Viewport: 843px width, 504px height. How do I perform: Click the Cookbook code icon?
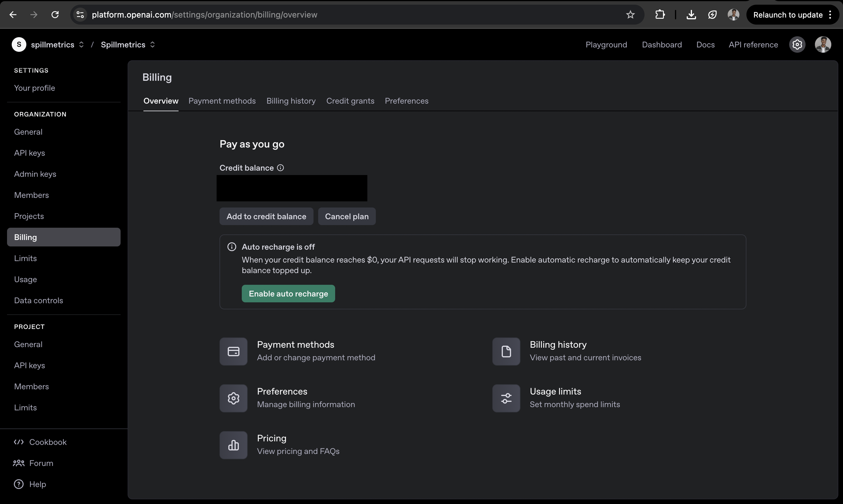tap(19, 442)
